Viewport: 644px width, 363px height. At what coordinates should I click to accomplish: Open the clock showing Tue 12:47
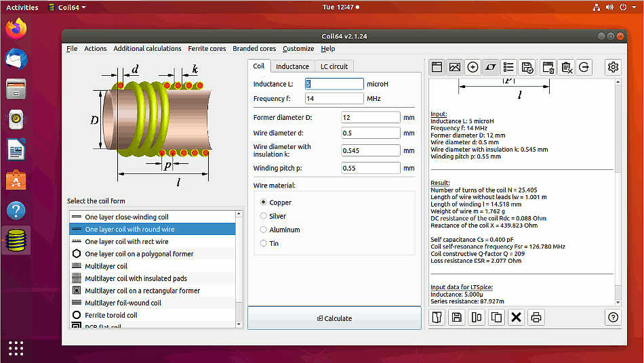click(341, 7)
